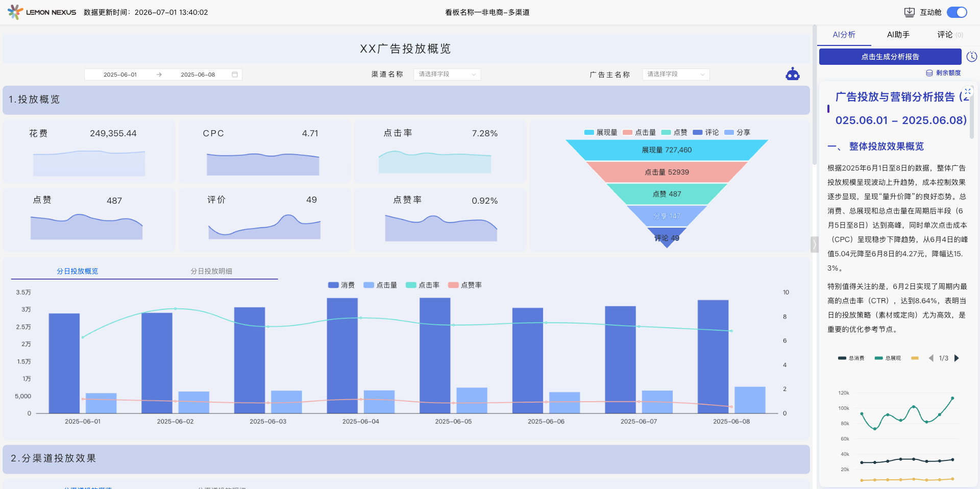Click funnel segment 展现量 727,460
980x489 pixels.
coord(667,150)
